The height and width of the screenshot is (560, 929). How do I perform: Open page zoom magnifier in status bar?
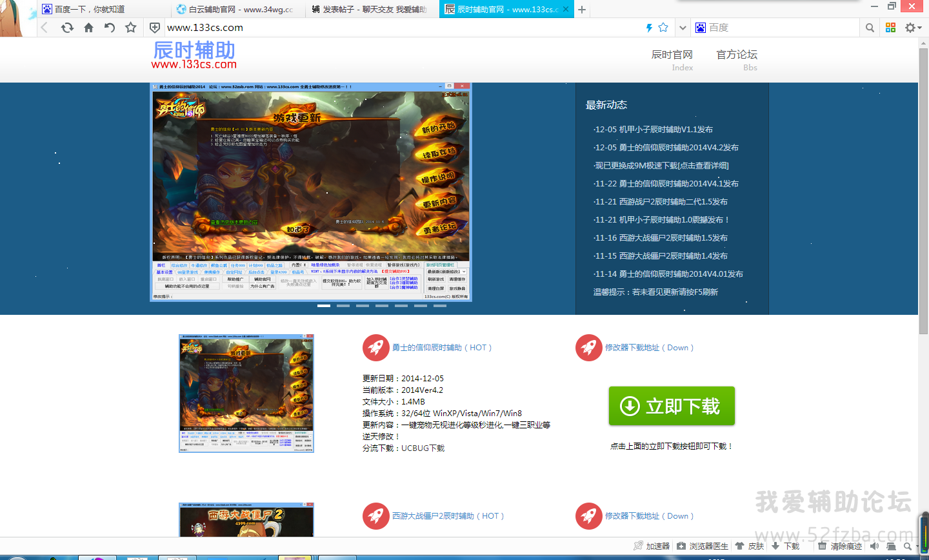click(909, 546)
